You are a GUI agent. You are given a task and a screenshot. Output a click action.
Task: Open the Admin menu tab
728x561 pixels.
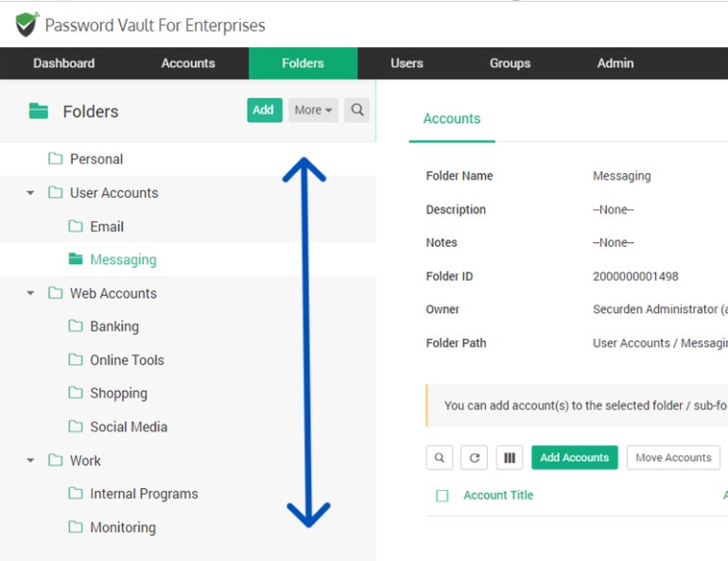pos(615,63)
